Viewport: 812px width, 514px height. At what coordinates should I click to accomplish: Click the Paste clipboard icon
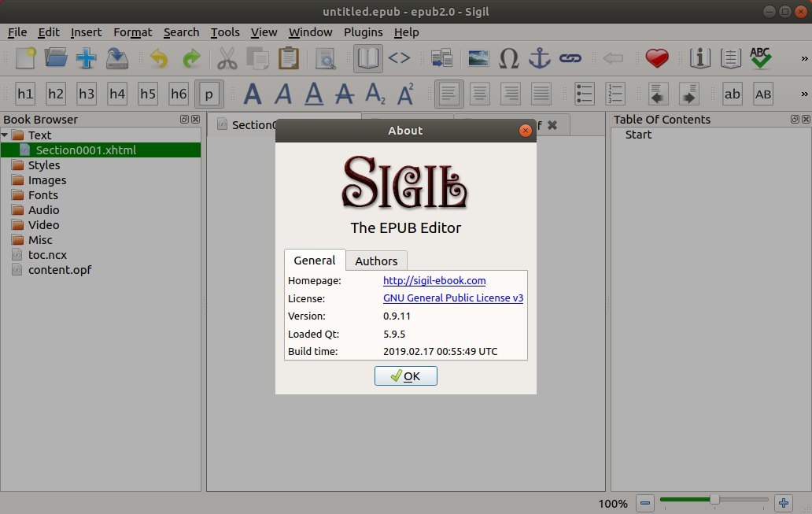289,58
